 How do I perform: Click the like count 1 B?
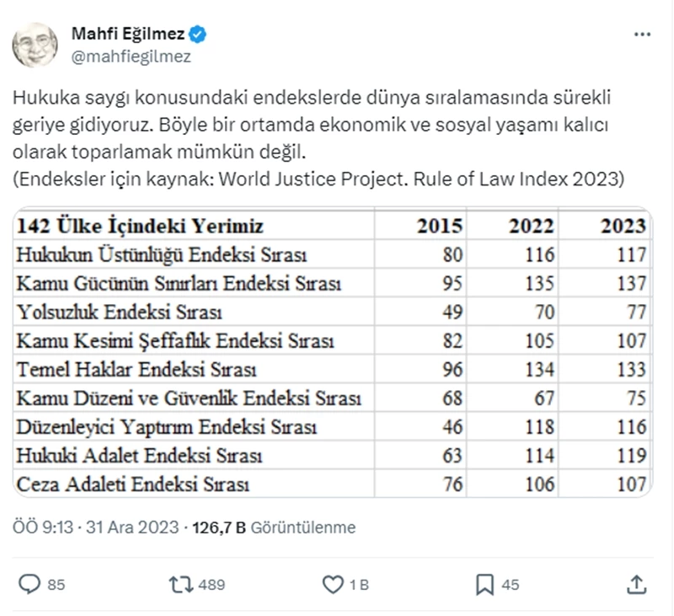pyautogui.click(x=360, y=584)
